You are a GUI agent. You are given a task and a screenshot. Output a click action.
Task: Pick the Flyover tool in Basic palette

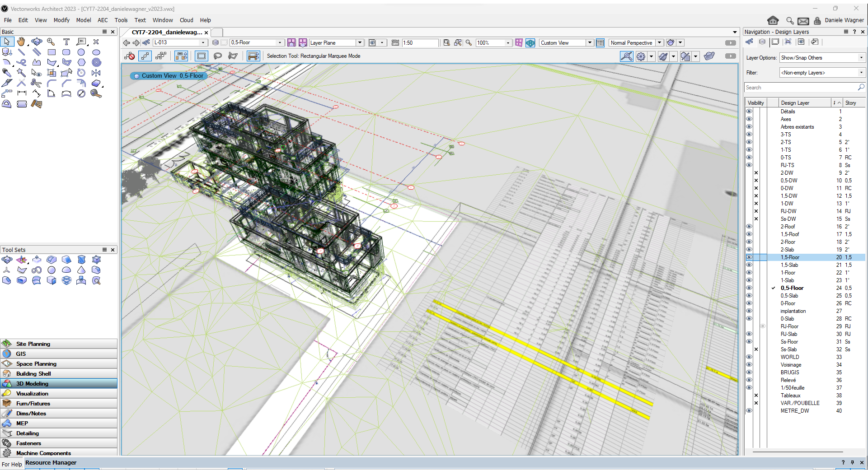click(x=36, y=42)
